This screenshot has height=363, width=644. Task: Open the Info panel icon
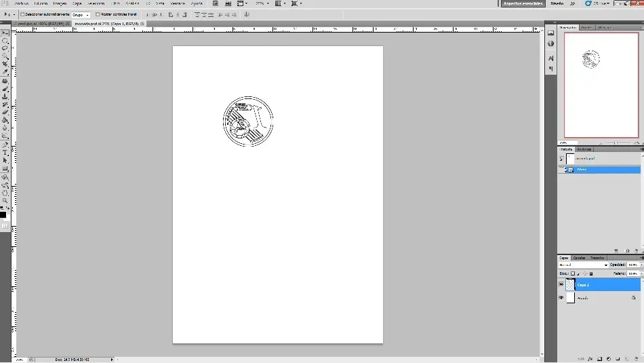550,43
